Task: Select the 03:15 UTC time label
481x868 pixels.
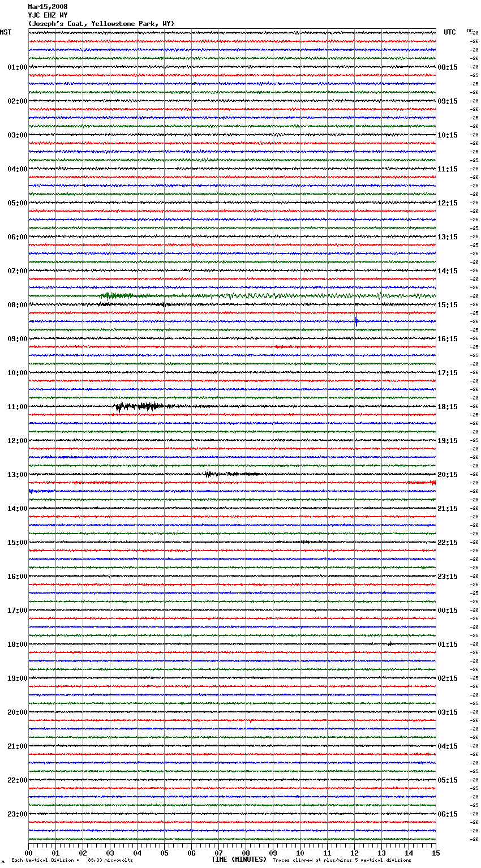Action: point(448,712)
